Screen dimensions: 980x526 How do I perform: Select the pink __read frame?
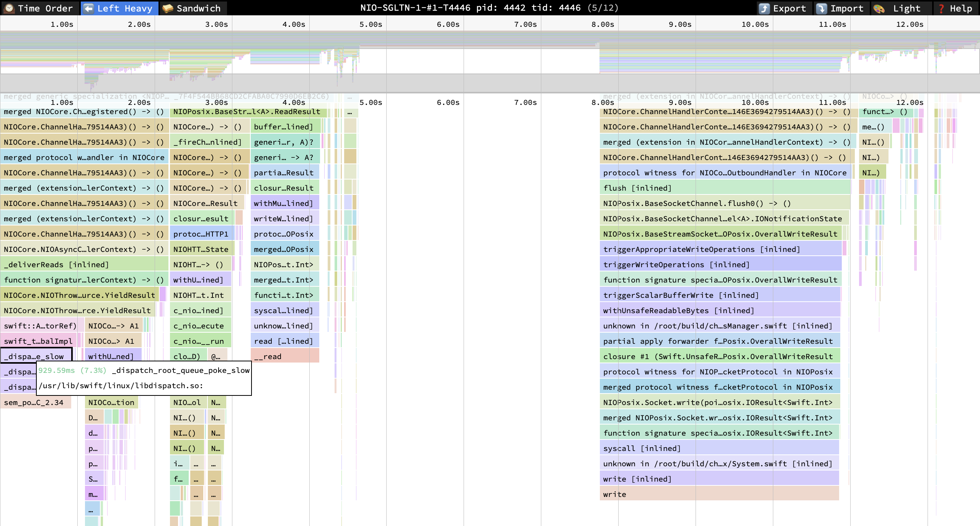pos(285,356)
